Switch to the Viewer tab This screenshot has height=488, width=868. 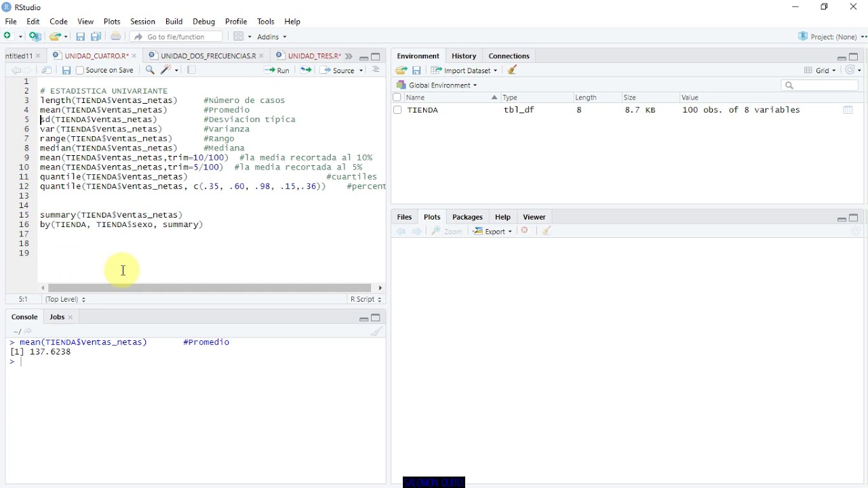click(534, 218)
